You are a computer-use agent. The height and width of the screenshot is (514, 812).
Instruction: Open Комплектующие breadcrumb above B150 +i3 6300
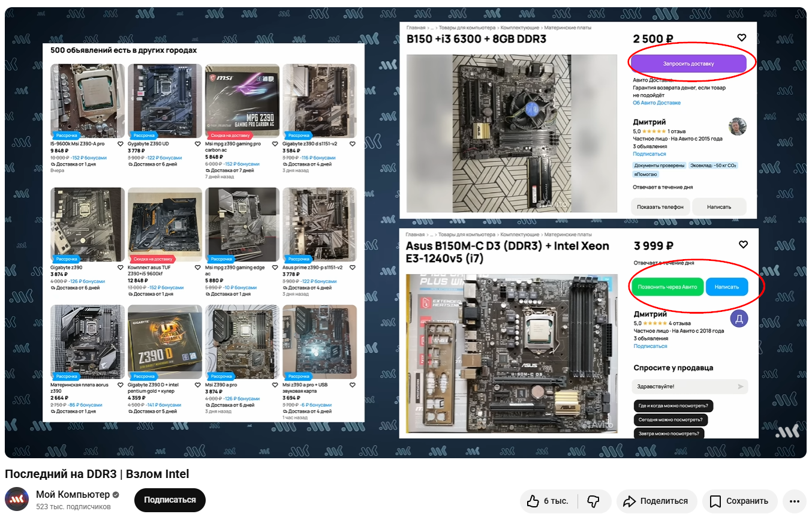(519, 28)
